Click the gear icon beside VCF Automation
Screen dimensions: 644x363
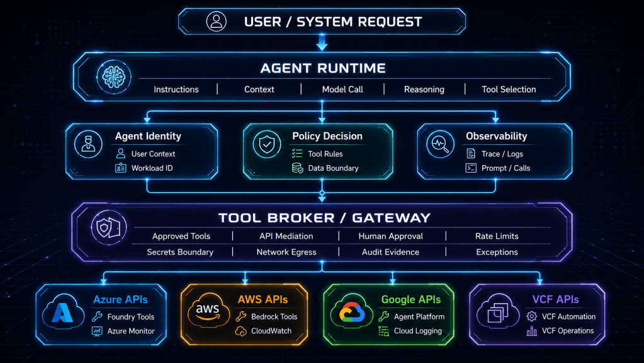click(531, 316)
